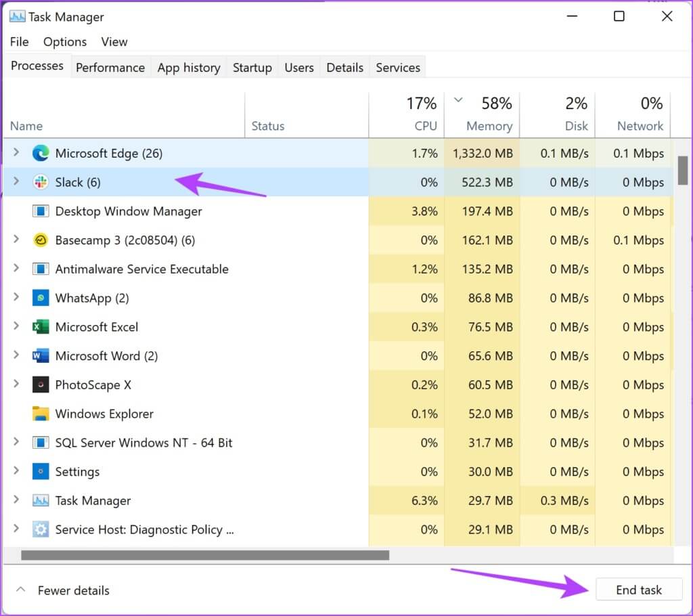Sort processes by Disk column
The image size is (693, 616).
tap(558, 115)
